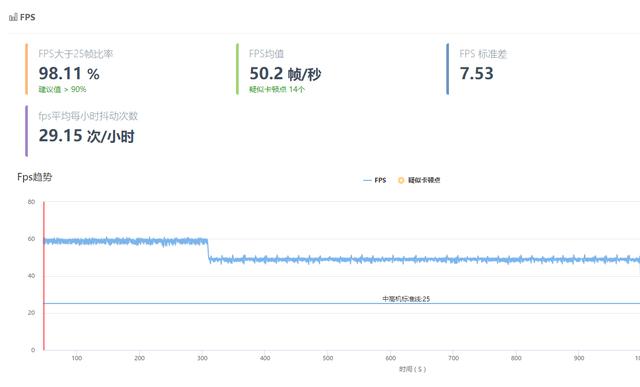
Task: Click the fps平均每小时抖动次数 label
Action: [88, 116]
